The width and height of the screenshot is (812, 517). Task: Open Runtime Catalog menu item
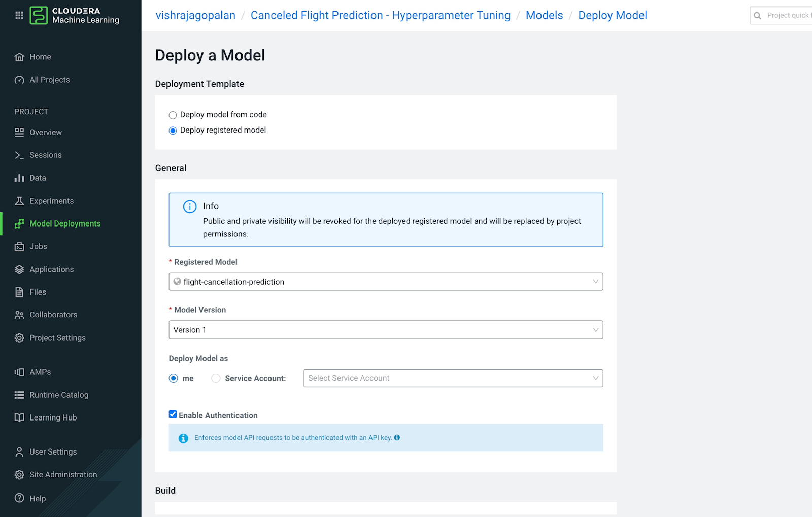pos(59,395)
